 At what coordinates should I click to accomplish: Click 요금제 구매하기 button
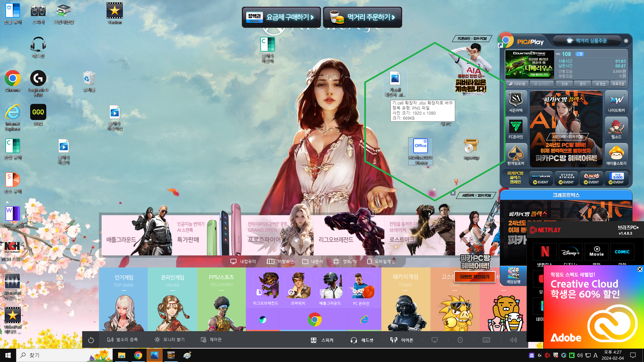tap(281, 17)
